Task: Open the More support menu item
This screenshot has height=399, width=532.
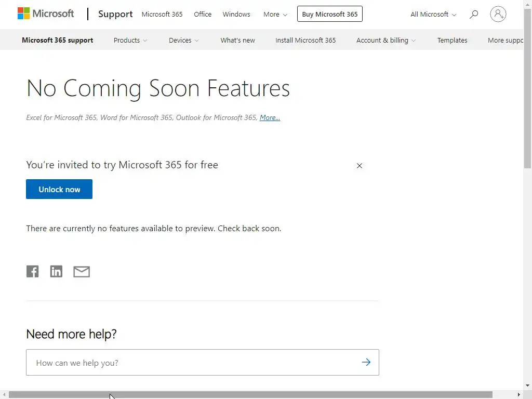Action: pos(505,40)
